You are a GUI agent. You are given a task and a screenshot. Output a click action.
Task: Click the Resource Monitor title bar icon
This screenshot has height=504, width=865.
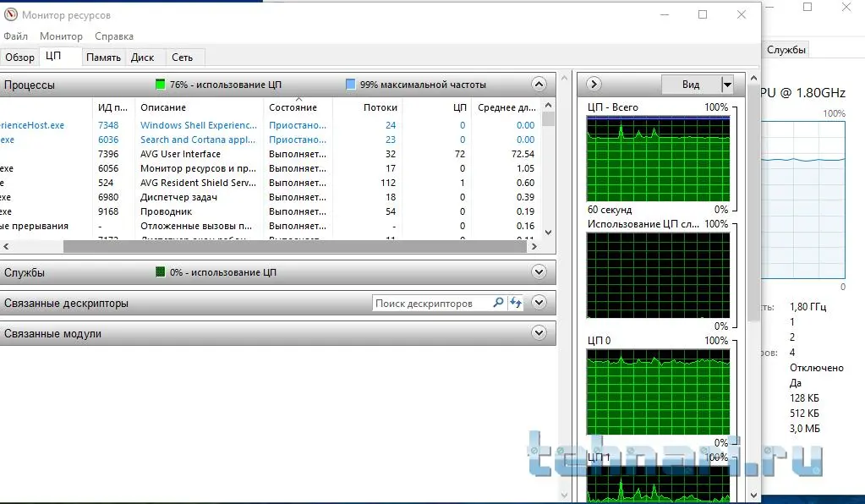10,15
